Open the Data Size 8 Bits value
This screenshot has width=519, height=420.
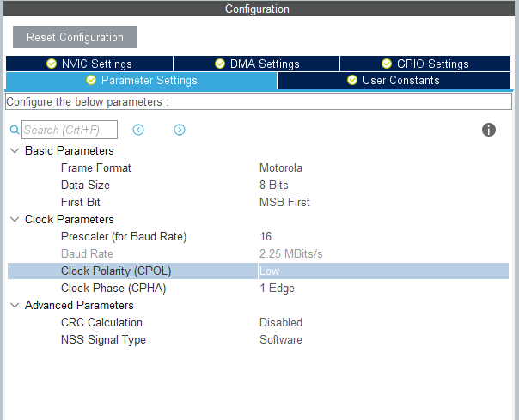tap(274, 185)
